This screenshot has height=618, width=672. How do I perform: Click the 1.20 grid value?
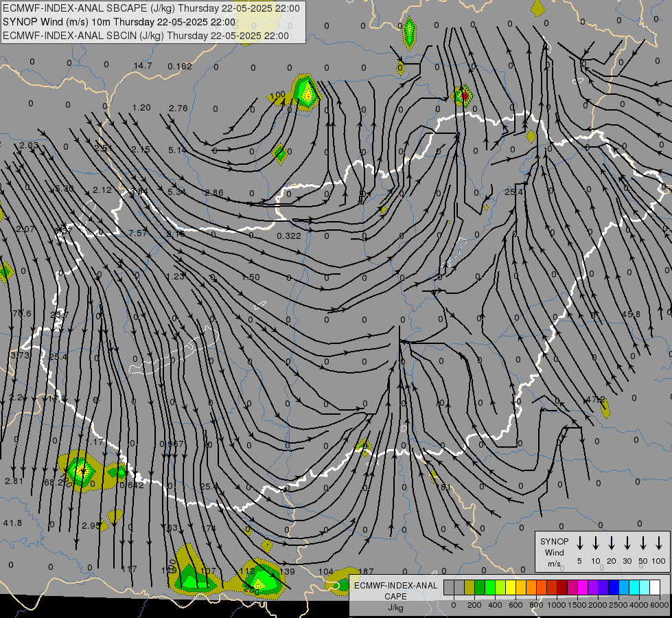pos(141,107)
